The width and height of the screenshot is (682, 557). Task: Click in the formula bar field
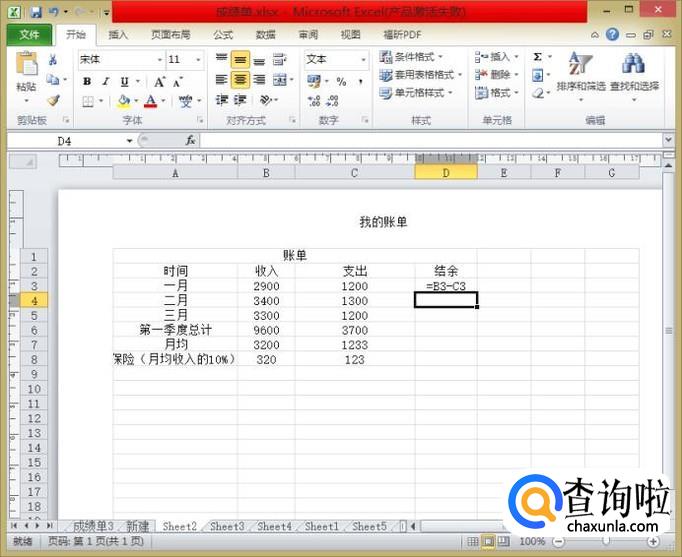click(x=431, y=140)
